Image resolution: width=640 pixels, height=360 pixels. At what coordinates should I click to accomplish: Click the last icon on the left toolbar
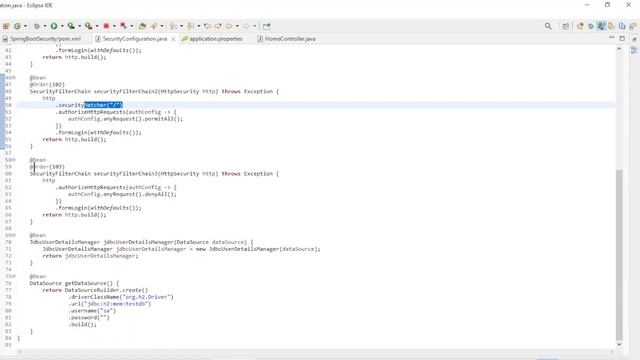click(267, 26)
